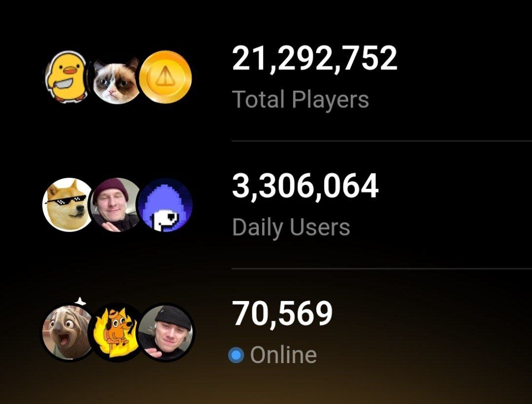Tap the Daily Users label
532x404 pixels.
pyautogui.click(x=291, y=227)
